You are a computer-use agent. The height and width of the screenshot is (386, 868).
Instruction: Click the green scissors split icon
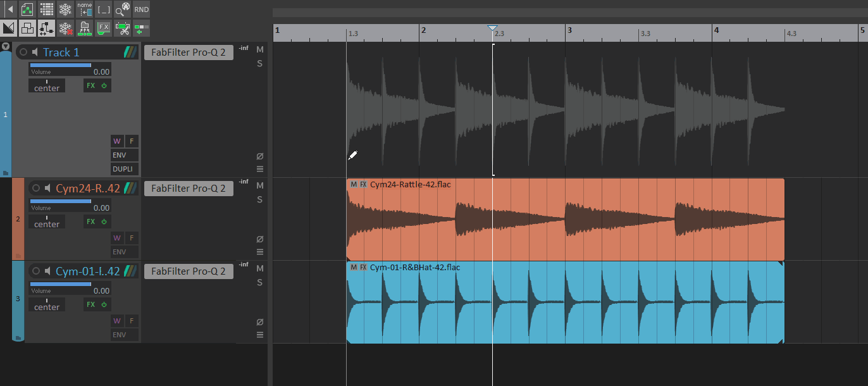pyautogui.click(x=123, y=28)
